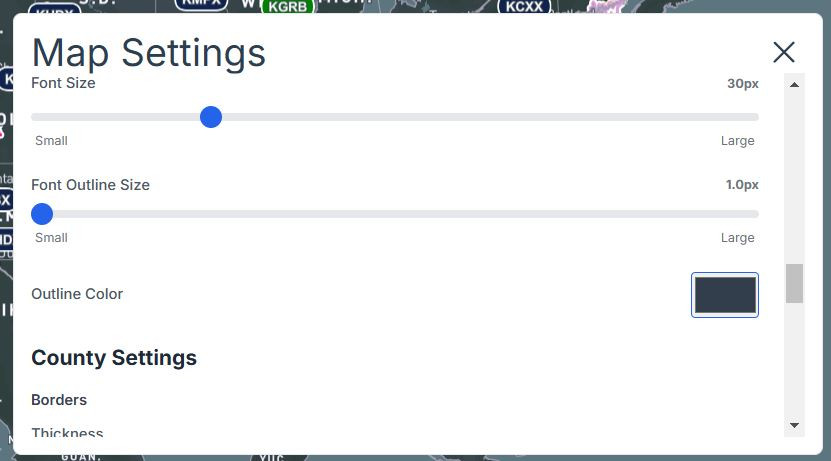Viewport: 831px width, 461px height.
Task: Click the scrollbar up arrow
Action: [794, 84]
